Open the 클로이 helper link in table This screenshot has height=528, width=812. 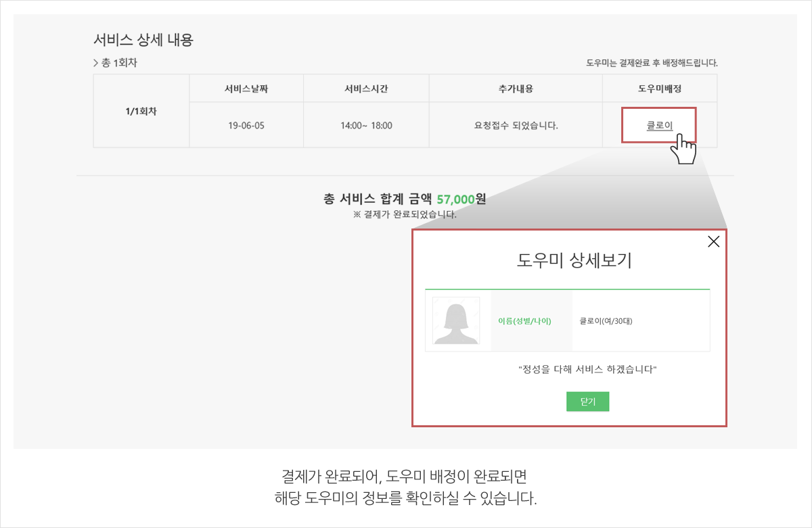point(660,125)
